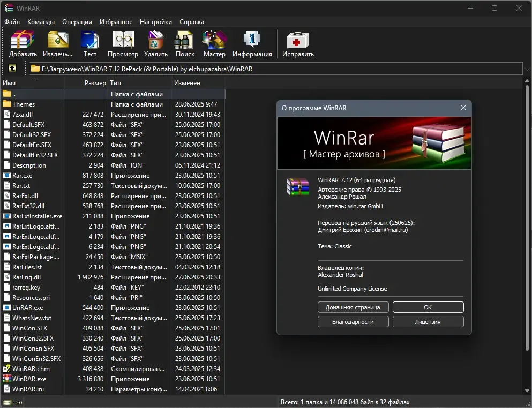Screen dimensions: 532x408
Task: Click the Информация (Info) toolbar icon
Action: click(x=252, y=43)
